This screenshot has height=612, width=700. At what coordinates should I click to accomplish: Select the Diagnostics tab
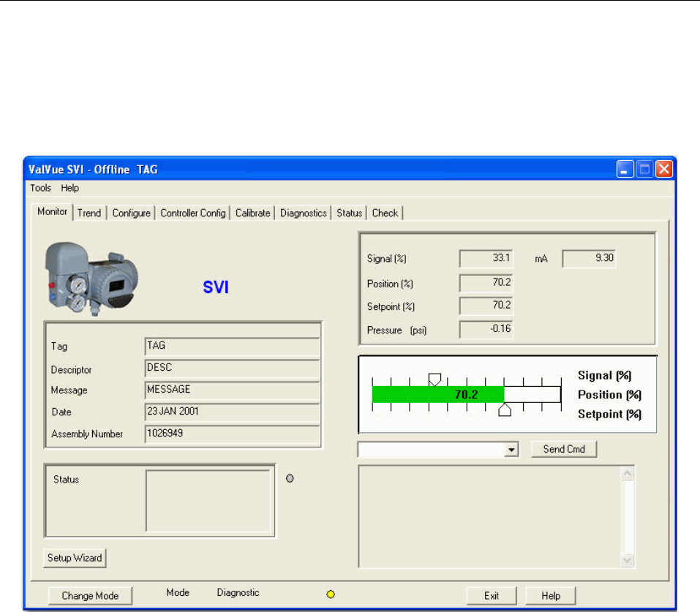304,213
